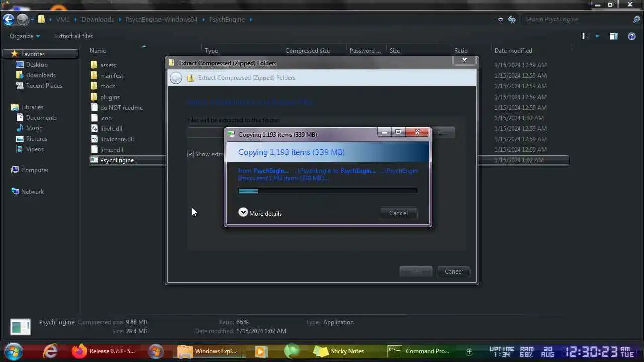Image resolution: width=644 pixels, height=362 pixels.
Task: Click green globe taskbar icon
Action: point(292,351)
